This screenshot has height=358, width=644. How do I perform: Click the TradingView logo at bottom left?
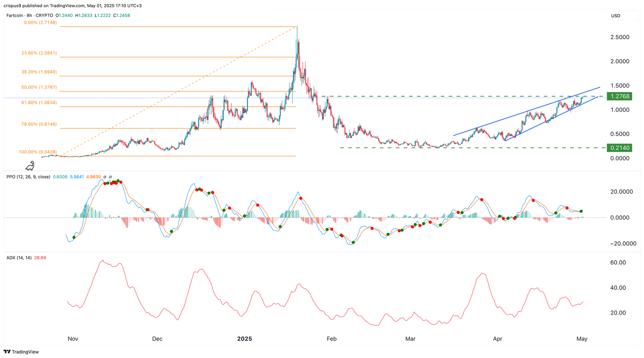[22, 352]
